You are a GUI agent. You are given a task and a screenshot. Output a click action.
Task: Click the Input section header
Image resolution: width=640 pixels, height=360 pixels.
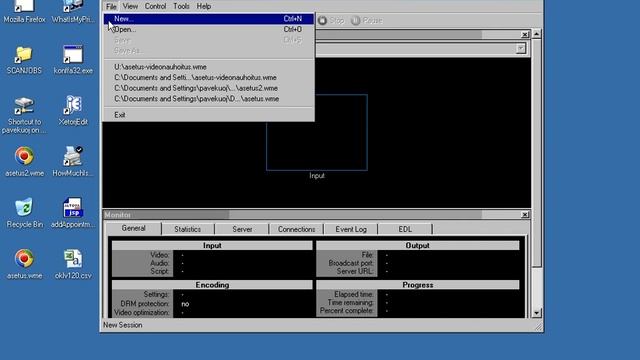212,245
